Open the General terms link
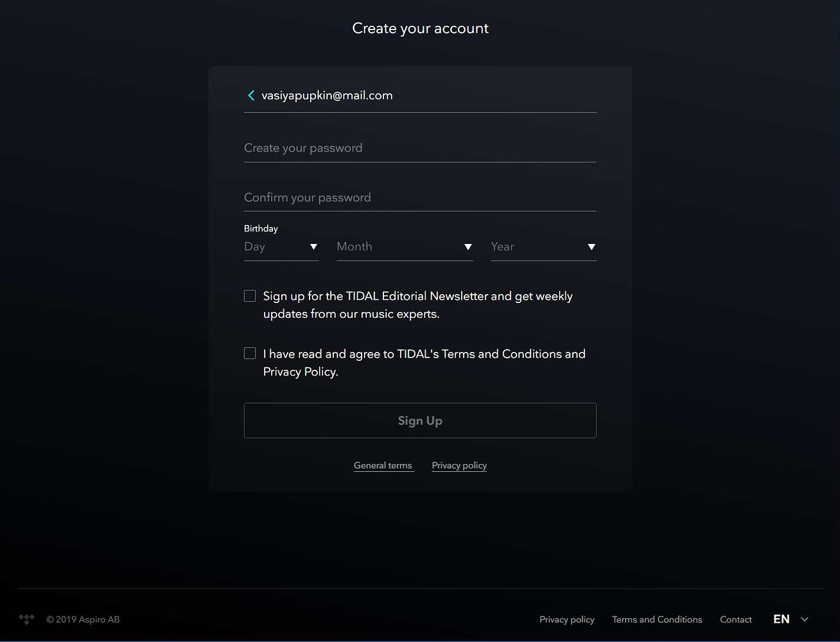Screen dimensions: 840x642 point(383,465)
